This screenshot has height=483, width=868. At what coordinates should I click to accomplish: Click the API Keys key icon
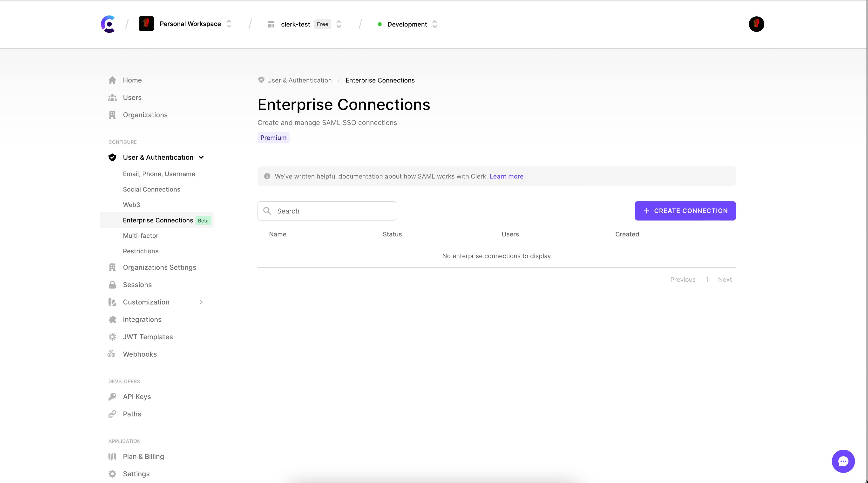[x=112, y=396]
